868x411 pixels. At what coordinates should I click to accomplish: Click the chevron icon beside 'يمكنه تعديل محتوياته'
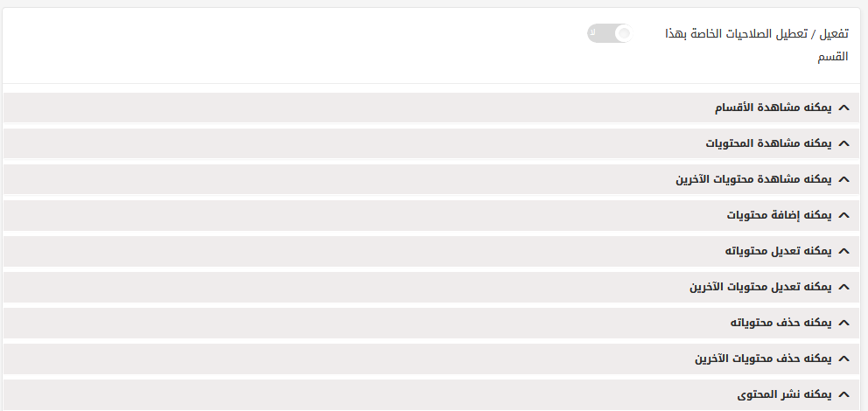(x=843, y=251)
